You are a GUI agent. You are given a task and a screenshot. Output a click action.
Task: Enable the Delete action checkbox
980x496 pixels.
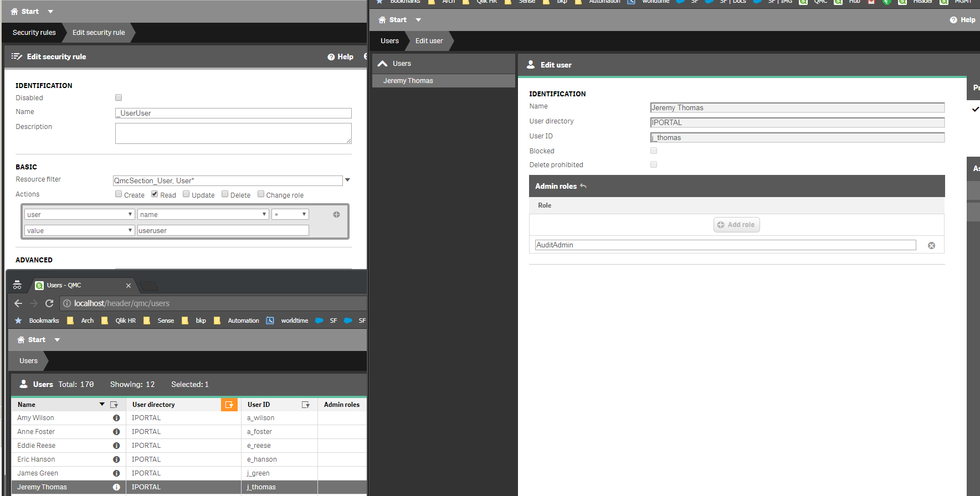[225, 194]
